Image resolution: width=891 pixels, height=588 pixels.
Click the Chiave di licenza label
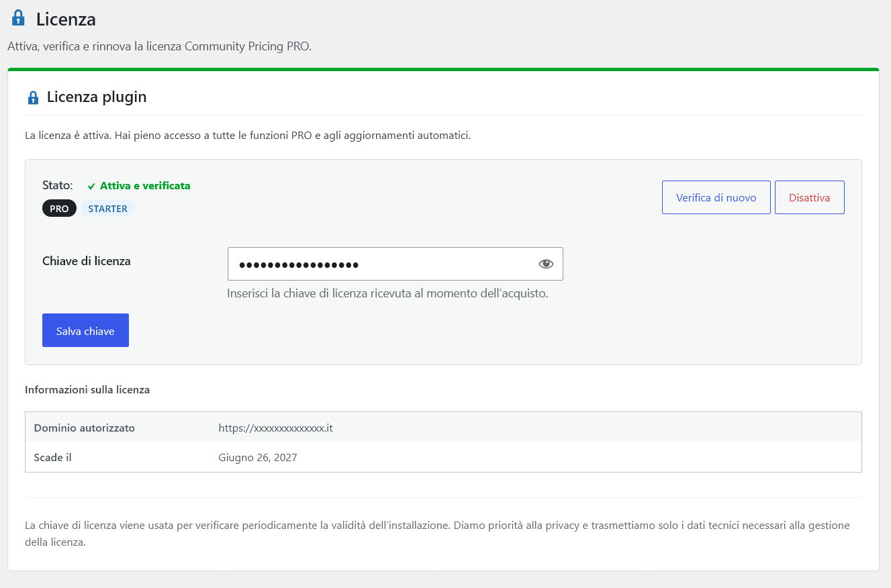coord(87,261)
